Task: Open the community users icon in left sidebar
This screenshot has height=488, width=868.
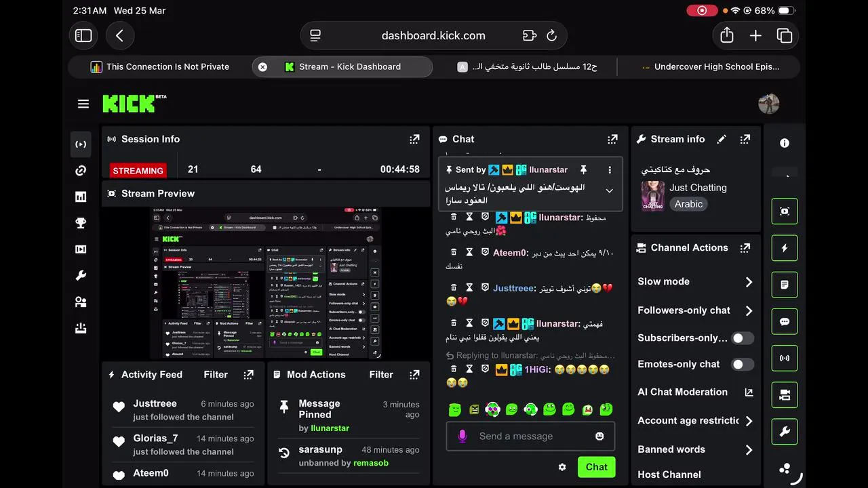Action: [x=81, y=302]
